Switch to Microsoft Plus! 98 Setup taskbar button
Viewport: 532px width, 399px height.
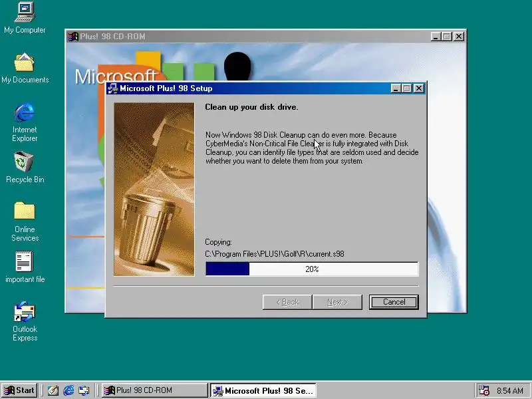[263, 390]
